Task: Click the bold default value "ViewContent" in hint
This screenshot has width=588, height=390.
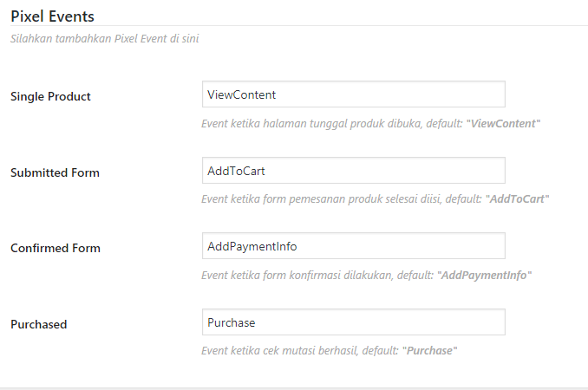Action: click(x=503, y=123)
